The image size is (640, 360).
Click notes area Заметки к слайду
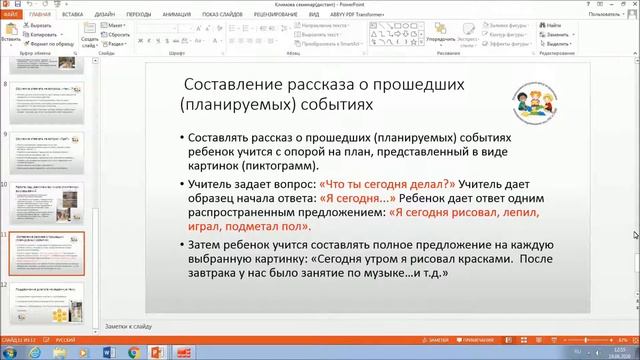129,327
